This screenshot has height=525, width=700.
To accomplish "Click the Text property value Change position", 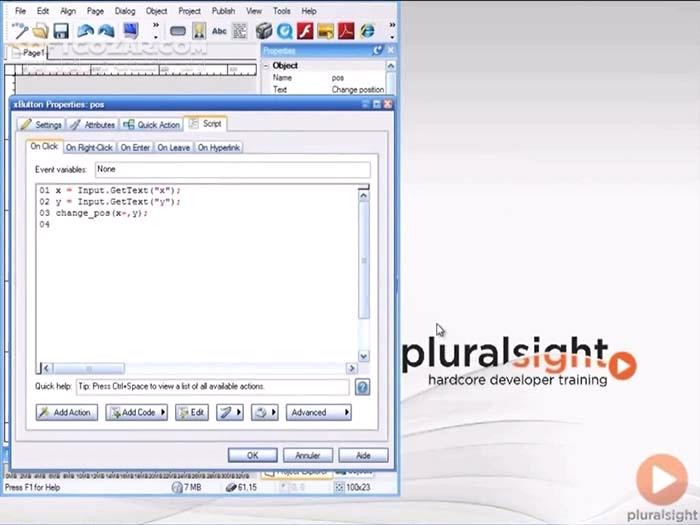I will pos(358,90).
